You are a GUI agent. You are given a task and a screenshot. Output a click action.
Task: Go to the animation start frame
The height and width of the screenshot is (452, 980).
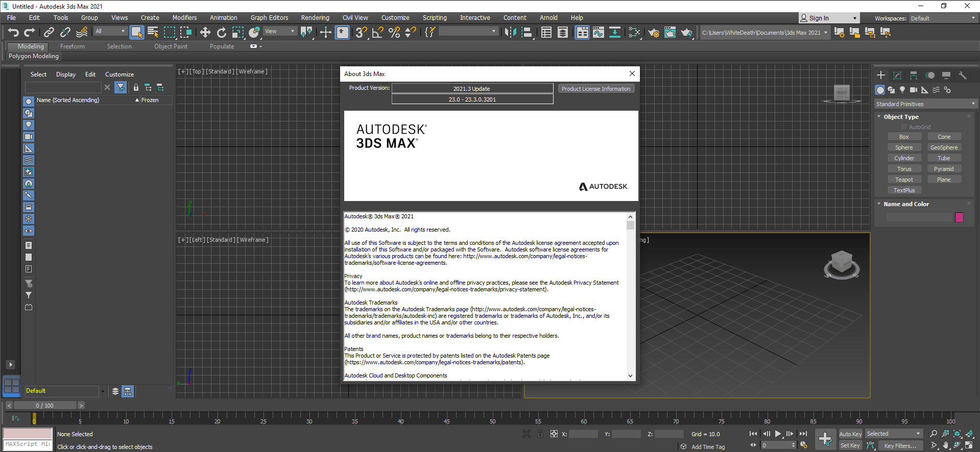[x=753, y=434]
